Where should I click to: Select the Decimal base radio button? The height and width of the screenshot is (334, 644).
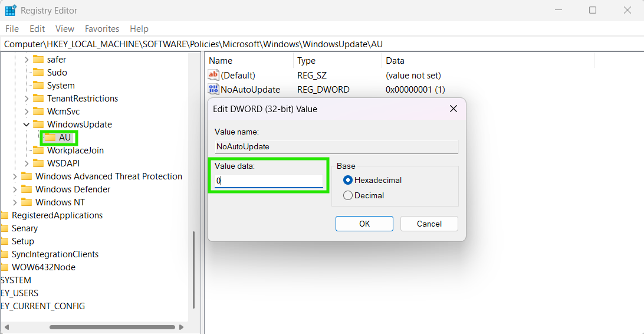click(348, 195)
